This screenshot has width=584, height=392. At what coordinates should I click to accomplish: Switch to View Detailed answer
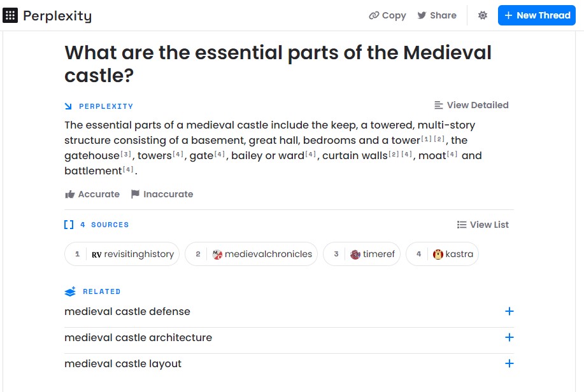pos(471,106)
